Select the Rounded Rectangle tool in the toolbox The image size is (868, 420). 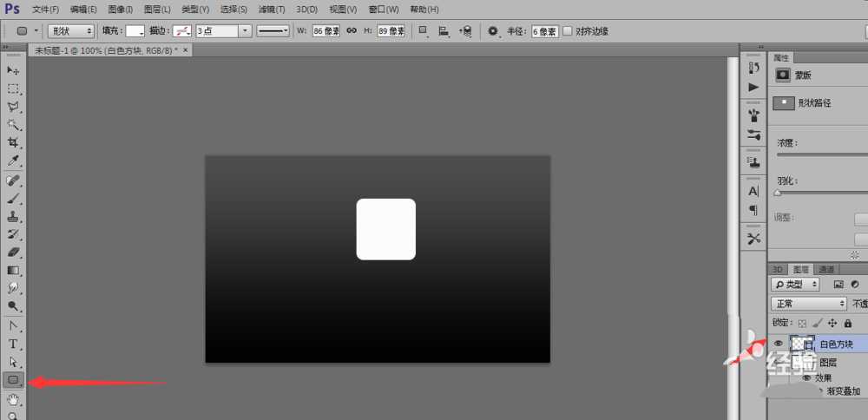tap(13, 380)
